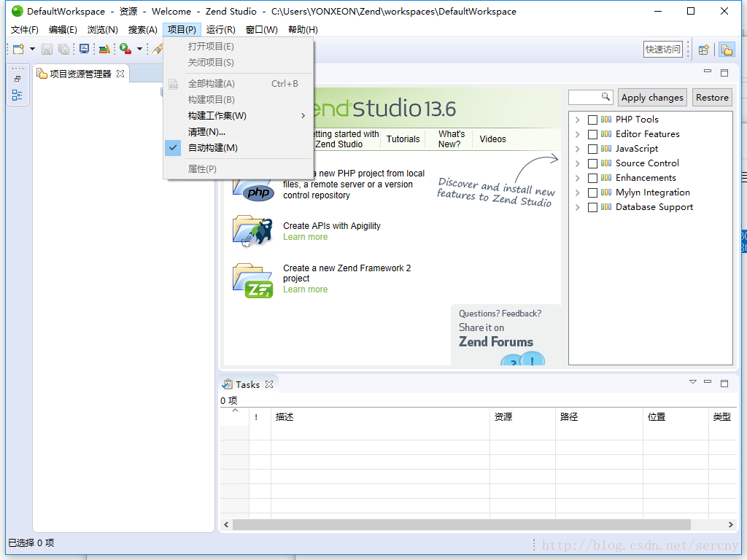Screen dimensions: 747x560
Task: Open the 窗口(W) menu
Action: pyautogui.click(x=262, y=29)
